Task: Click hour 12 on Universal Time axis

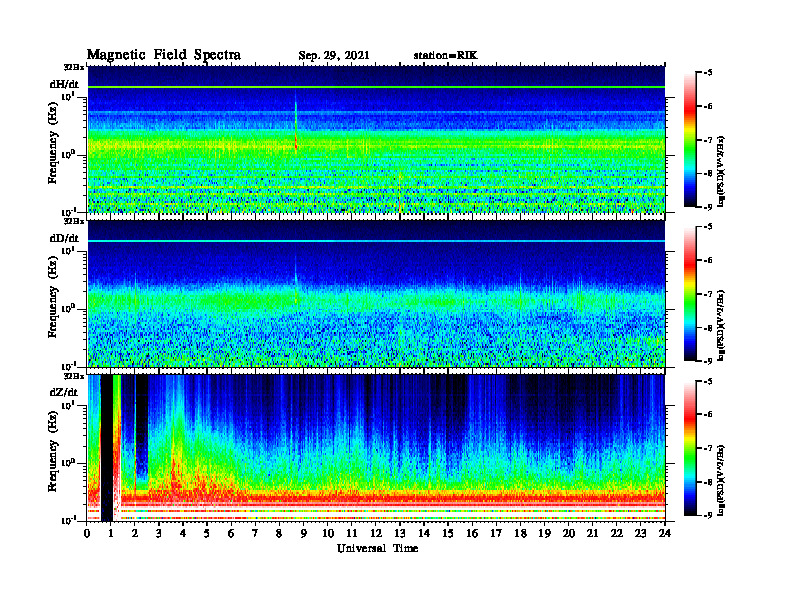Action: tap(376, 534)
